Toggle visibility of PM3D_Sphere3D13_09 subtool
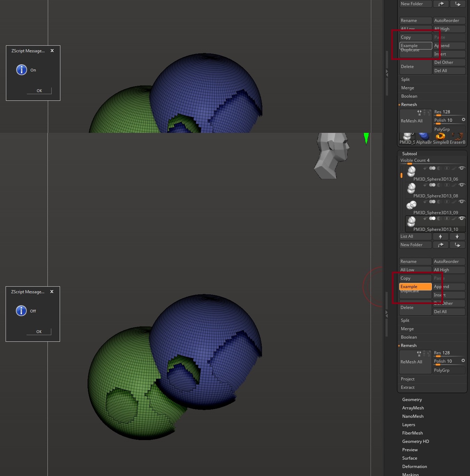The image size is (470, 476). click(x=462, y=202)
